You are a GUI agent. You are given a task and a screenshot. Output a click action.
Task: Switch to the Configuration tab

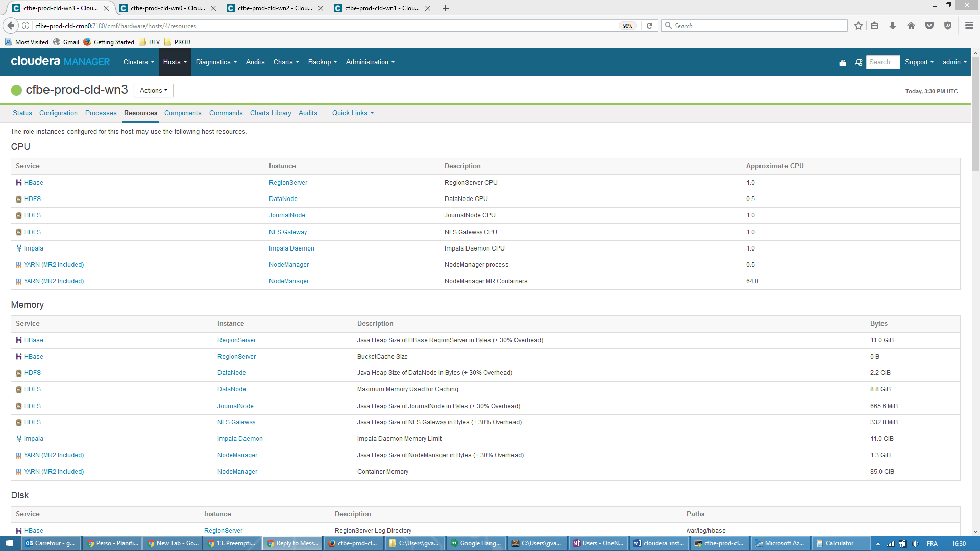(x=58, y=113)
